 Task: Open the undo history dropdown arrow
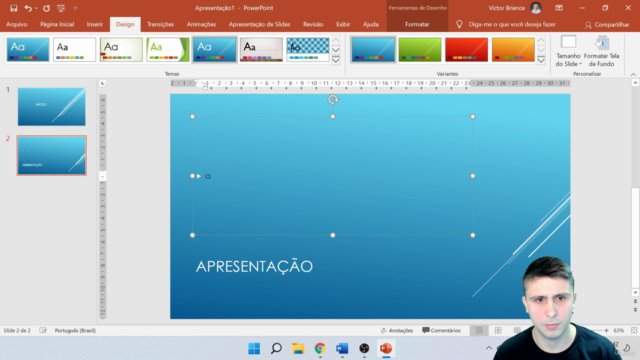pyautogui.click(x=36, y=8)
